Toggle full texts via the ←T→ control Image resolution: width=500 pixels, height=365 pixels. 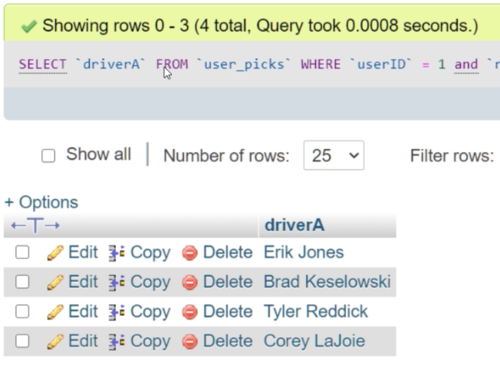click(35, 225)
